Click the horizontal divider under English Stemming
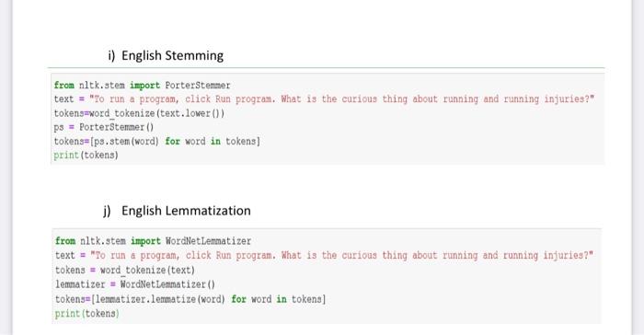 point(327,67)
